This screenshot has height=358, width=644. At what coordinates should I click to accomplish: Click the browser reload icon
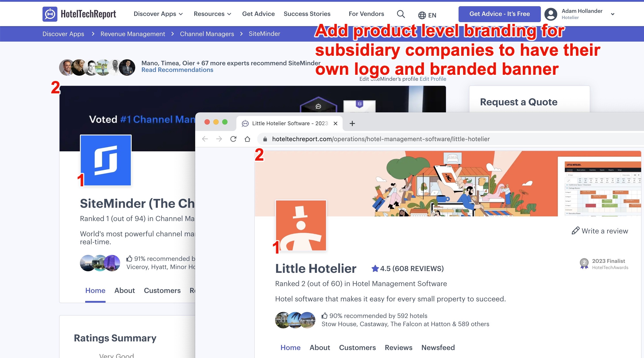point(233,139)
